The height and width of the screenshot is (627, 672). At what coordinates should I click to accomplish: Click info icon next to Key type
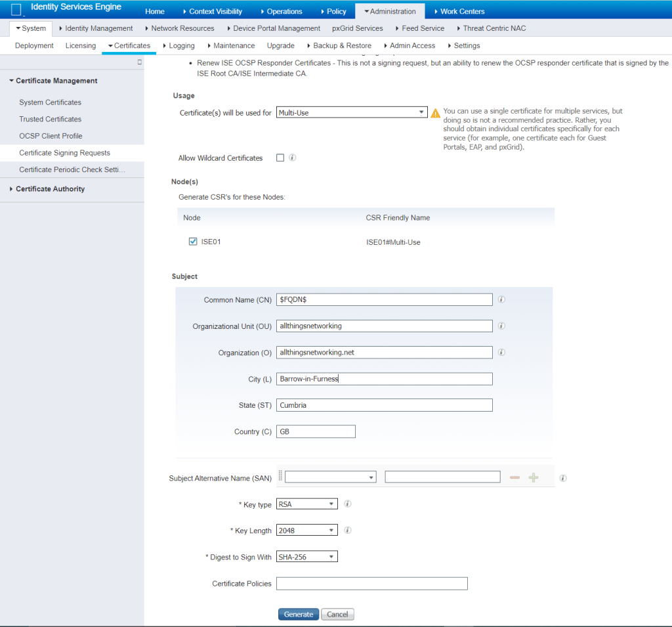(x=348, y=504)
